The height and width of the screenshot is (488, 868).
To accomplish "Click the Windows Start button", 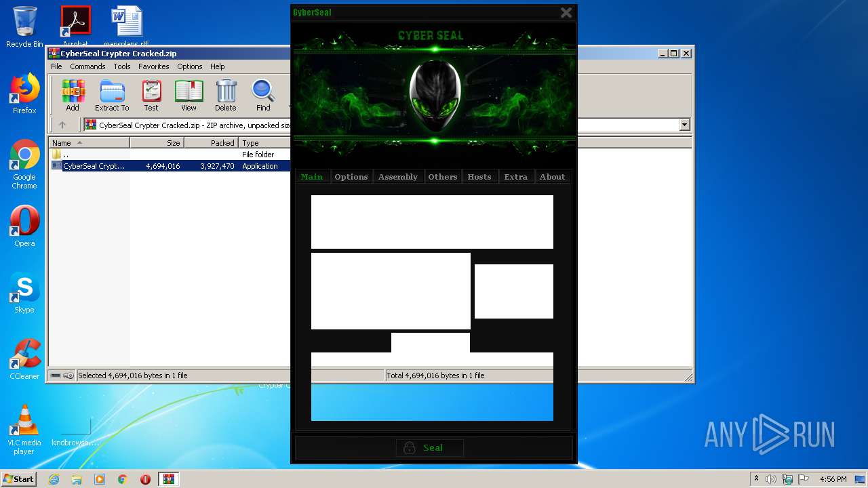I will tap(18, 479).
